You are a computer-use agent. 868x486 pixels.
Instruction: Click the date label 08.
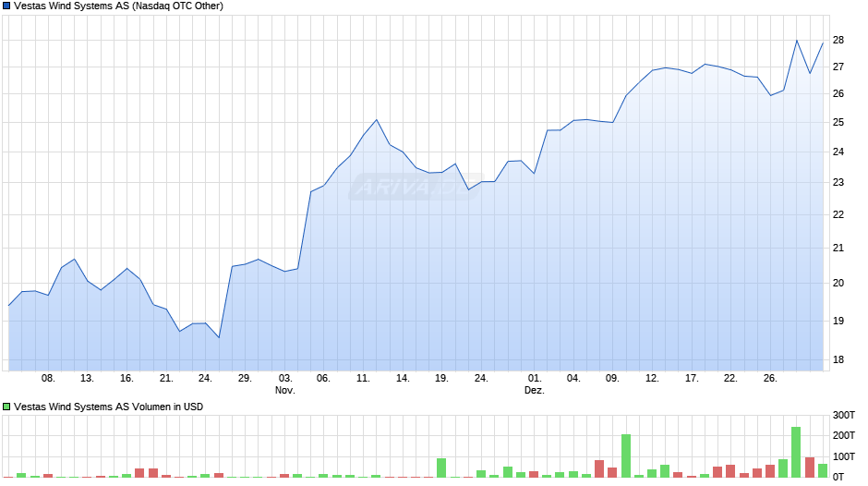(x=48, y=378)
